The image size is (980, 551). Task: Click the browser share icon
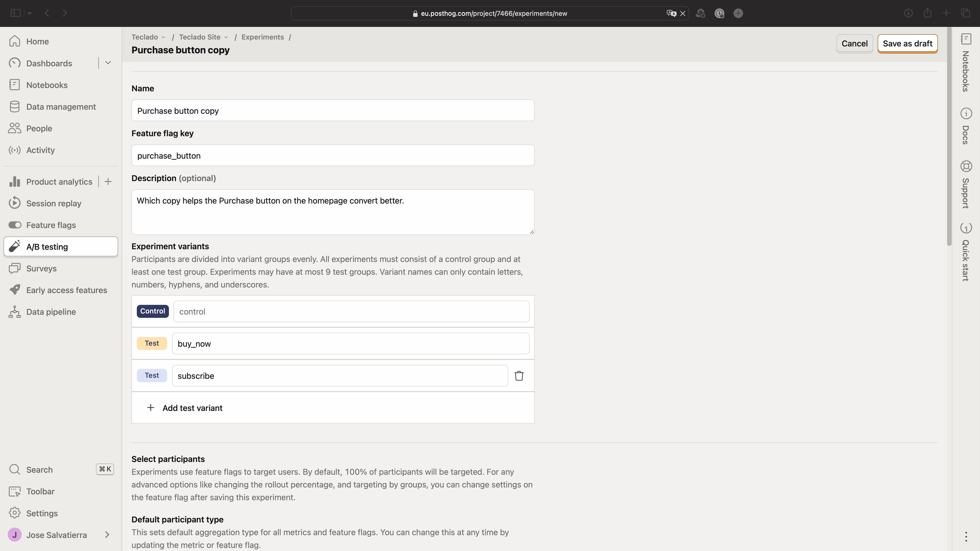(x=927, y=13)
